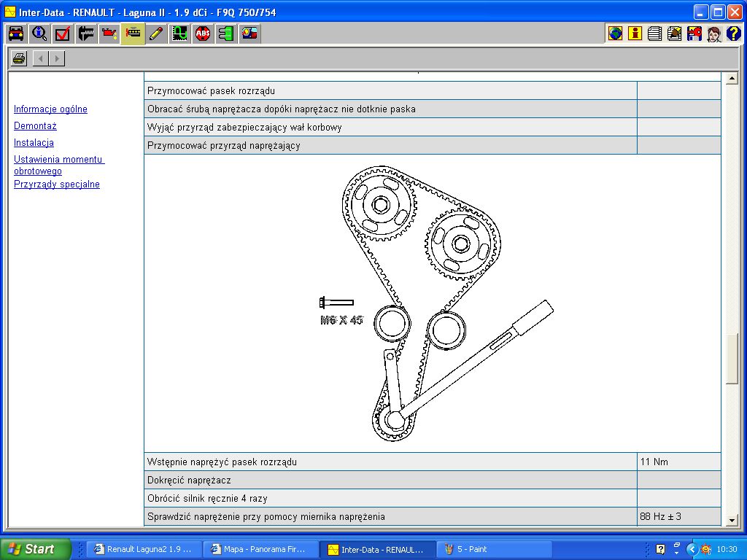Image resolution: width=747 pixels, height=560 pixels.
Task: Open Ustawienia momentu obrotowego link
Action: [59, 165]
